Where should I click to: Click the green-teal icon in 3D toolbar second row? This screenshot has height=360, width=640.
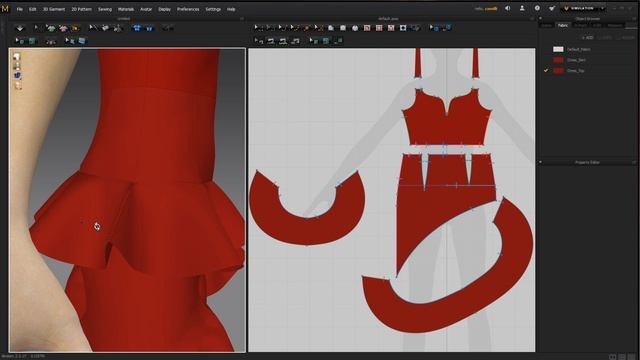click(32, 41)
